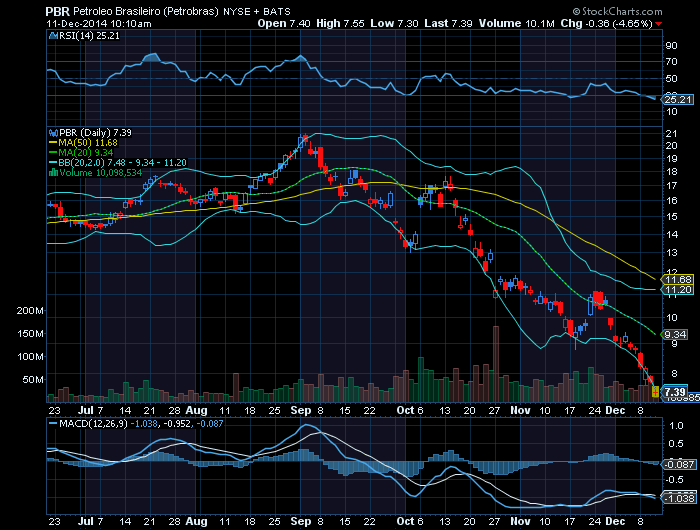Click the volume bars icon in legend

(53, 173)
